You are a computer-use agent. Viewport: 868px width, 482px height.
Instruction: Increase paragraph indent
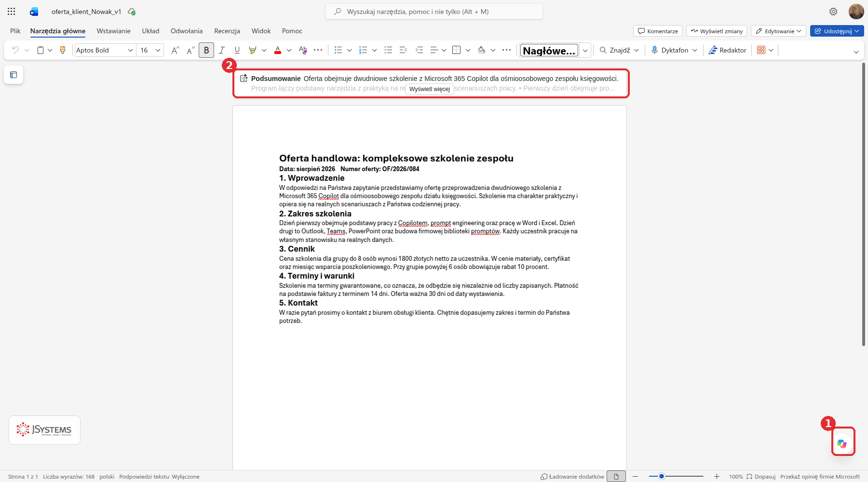pyautogui.click(x=419, y=50)
